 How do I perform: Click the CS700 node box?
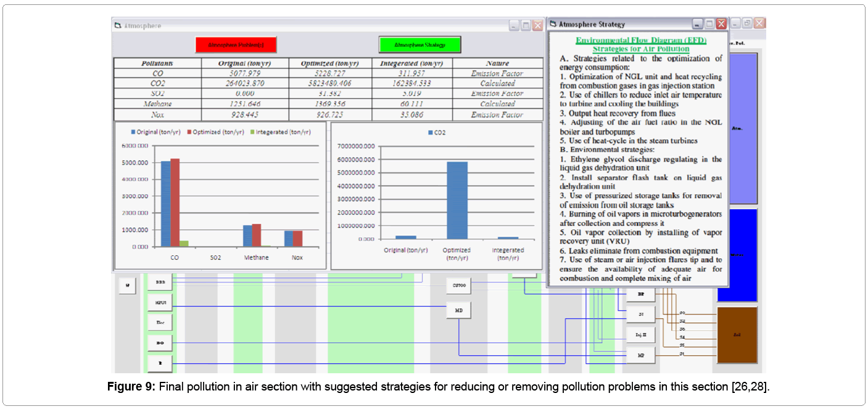458,286
